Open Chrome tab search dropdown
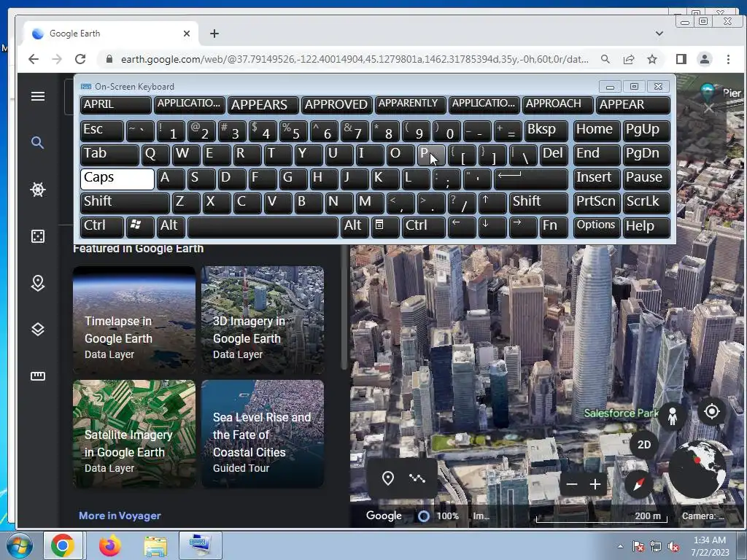 click(659, 34)
